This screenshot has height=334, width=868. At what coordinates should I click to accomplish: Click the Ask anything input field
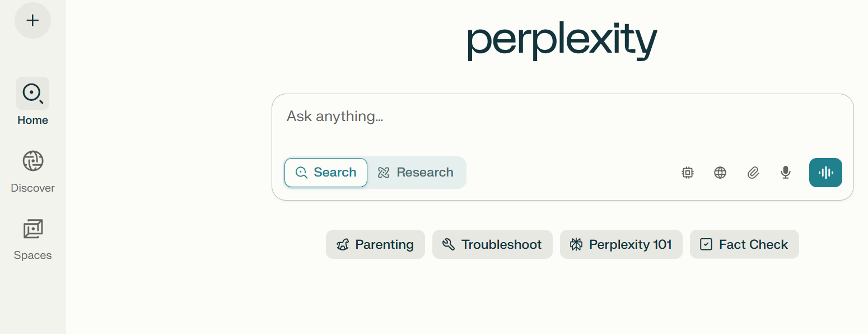coord(562,125)
